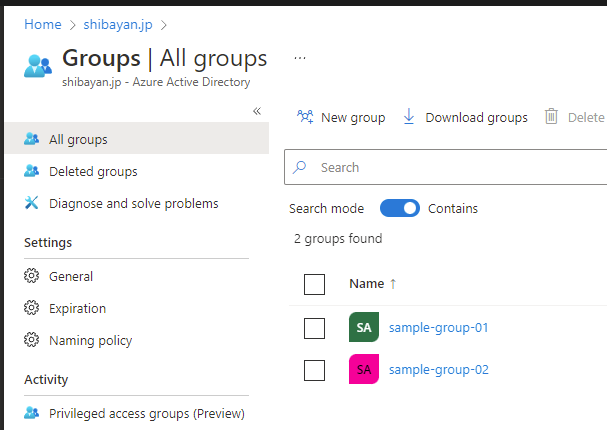The width and height of the screenshot is (607, 430).
Task: Open the ellipsis more options menu
Action: 300,58
